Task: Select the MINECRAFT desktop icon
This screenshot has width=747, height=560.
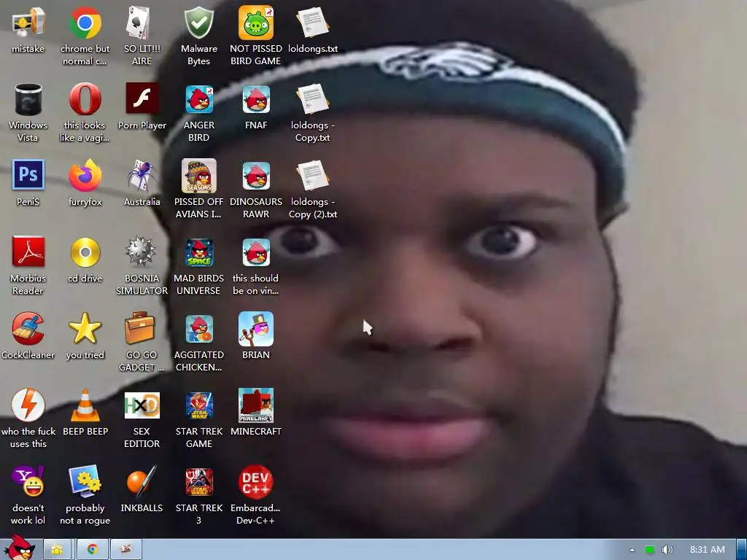Action: click(256, 405)
